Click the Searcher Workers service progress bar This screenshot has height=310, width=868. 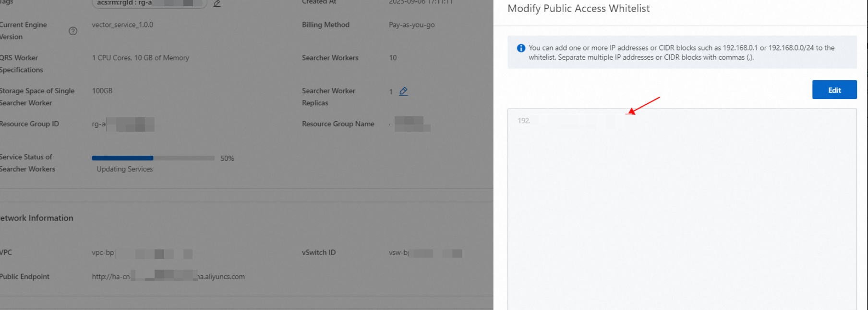click(x=153, y=158)
